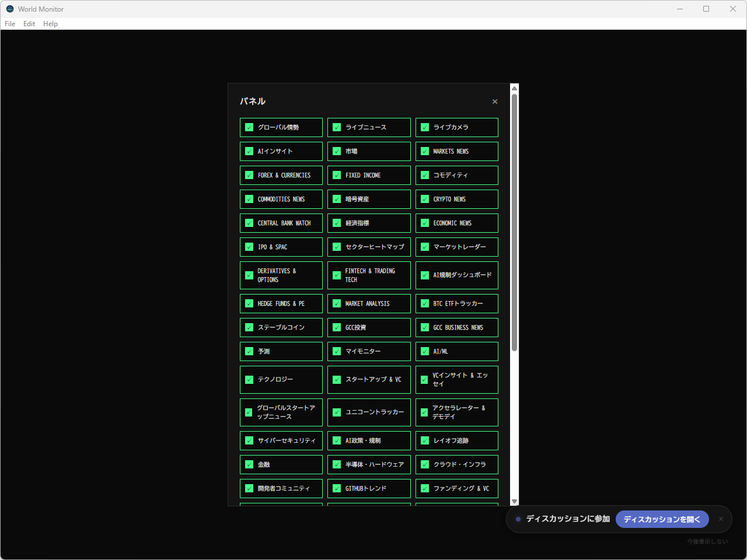Disable the ECONOMIC NEWS panel
The height and width of the screenshot is (560, 747).
point(425,223)
